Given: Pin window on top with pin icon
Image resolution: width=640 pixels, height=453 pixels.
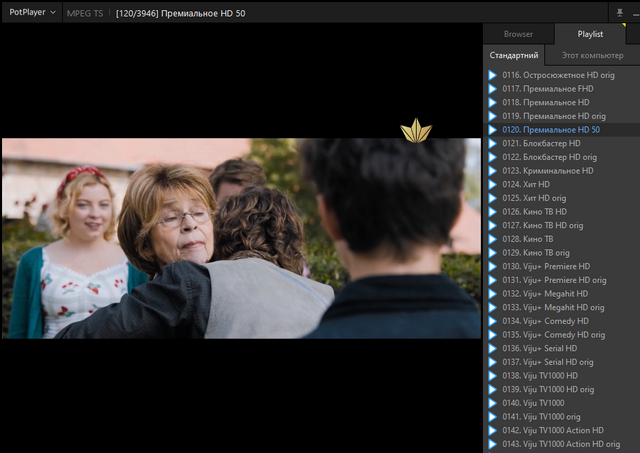Looking at the screenshot, I should click(619, 13).
